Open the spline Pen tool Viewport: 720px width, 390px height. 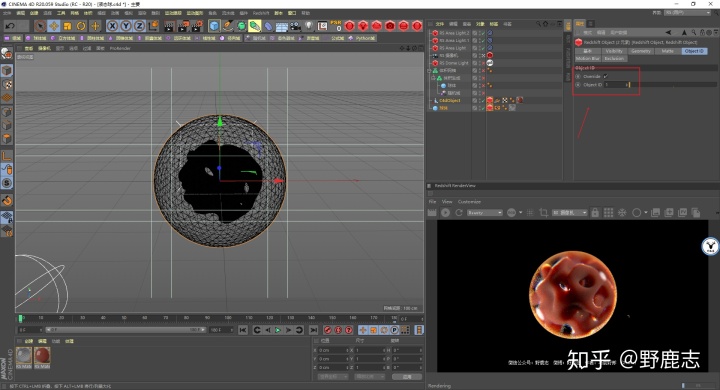click(228, 26)
